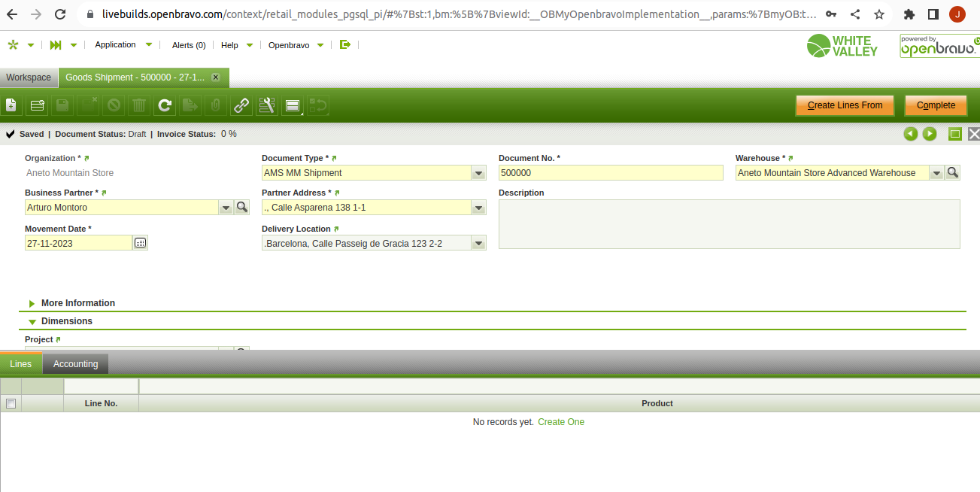
Task: Open the Business Partner search magnifier
Action: [x=242, y=207]
